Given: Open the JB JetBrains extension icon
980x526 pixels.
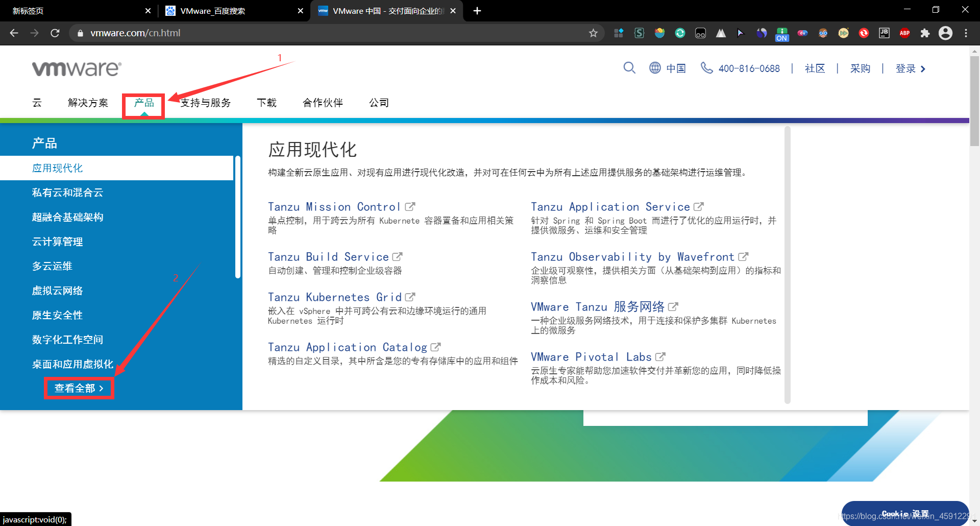Looking at the screenshot, I should [x=884, y=33].
